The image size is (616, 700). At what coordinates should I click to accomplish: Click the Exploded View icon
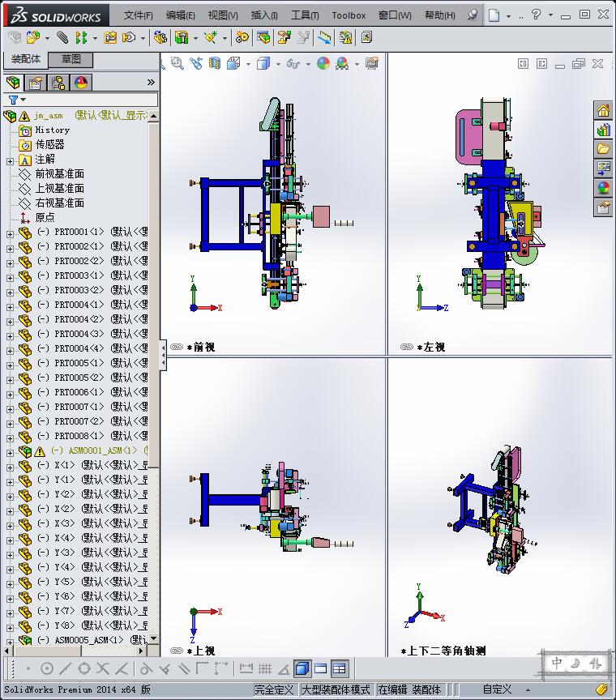coord(284,37)
